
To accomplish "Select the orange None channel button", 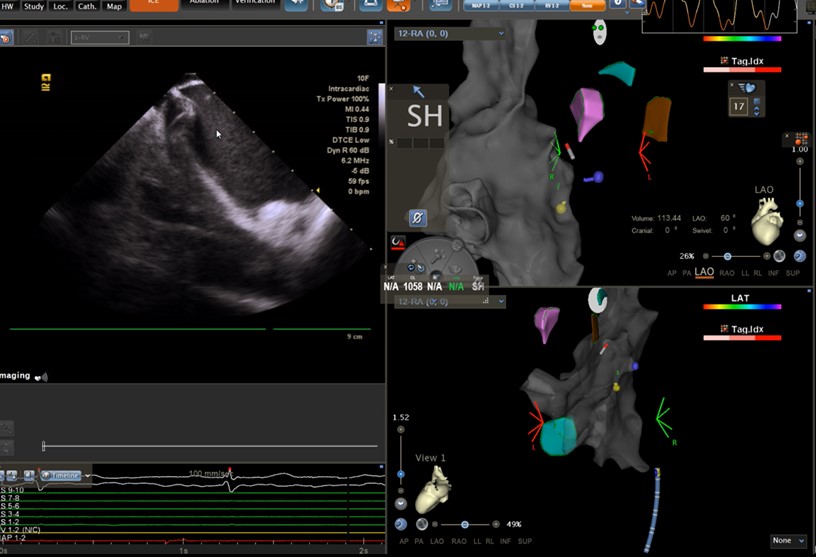I will [588, 5].
